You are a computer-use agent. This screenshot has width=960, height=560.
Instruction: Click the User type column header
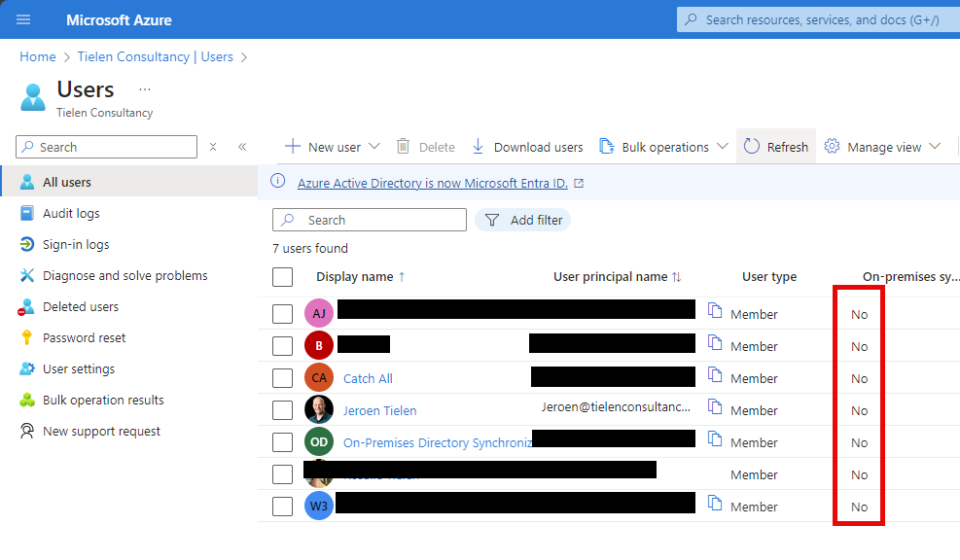769,277
